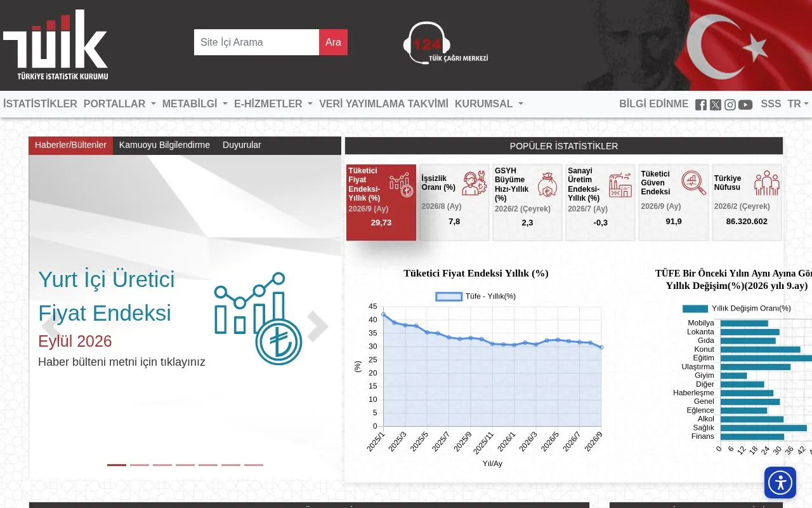Expand the METABİLGİ dropdown menu
Screen dimensions: 812x508
coord(195,104)
